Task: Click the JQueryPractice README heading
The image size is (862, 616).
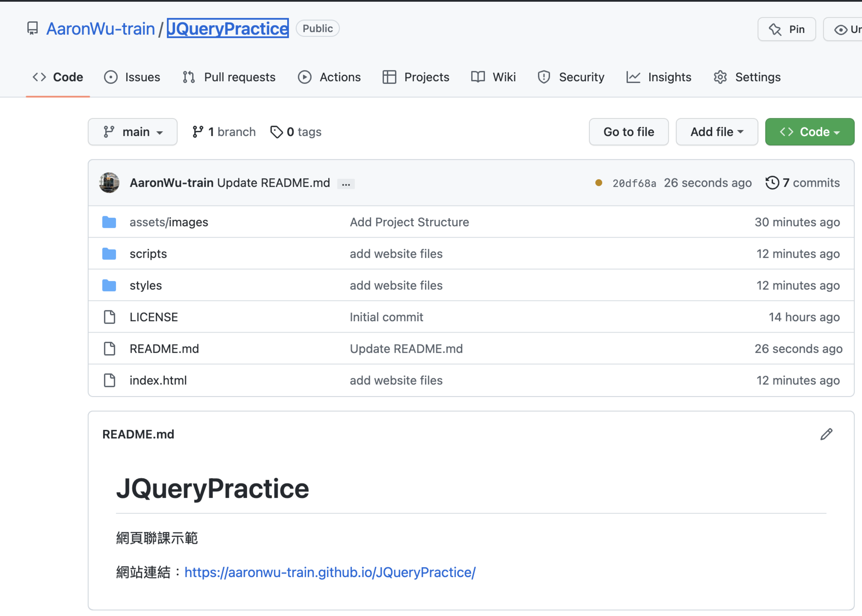Action: pos(213,489)
